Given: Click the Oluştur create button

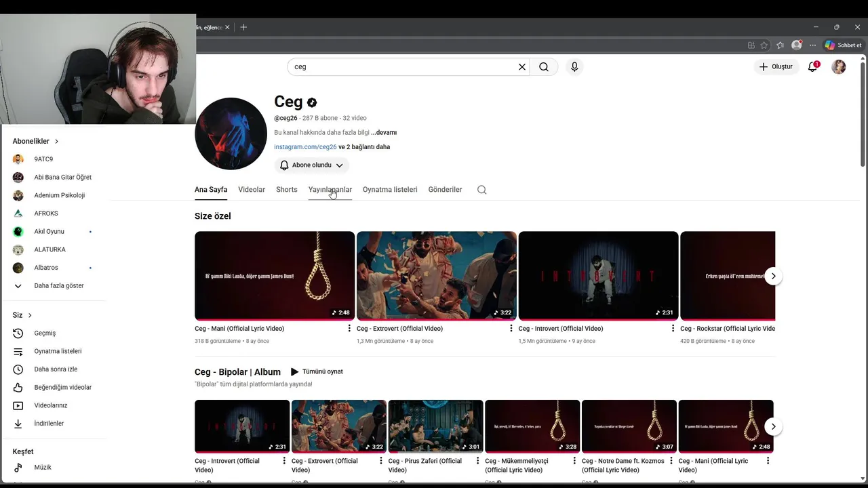Looking at the screenshot, I should pos(776,67).
